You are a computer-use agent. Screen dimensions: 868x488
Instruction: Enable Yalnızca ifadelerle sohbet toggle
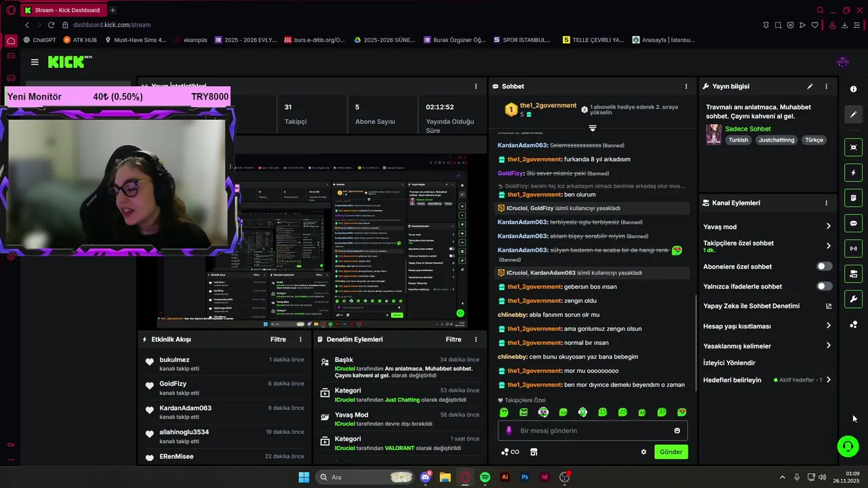[824, 286]
